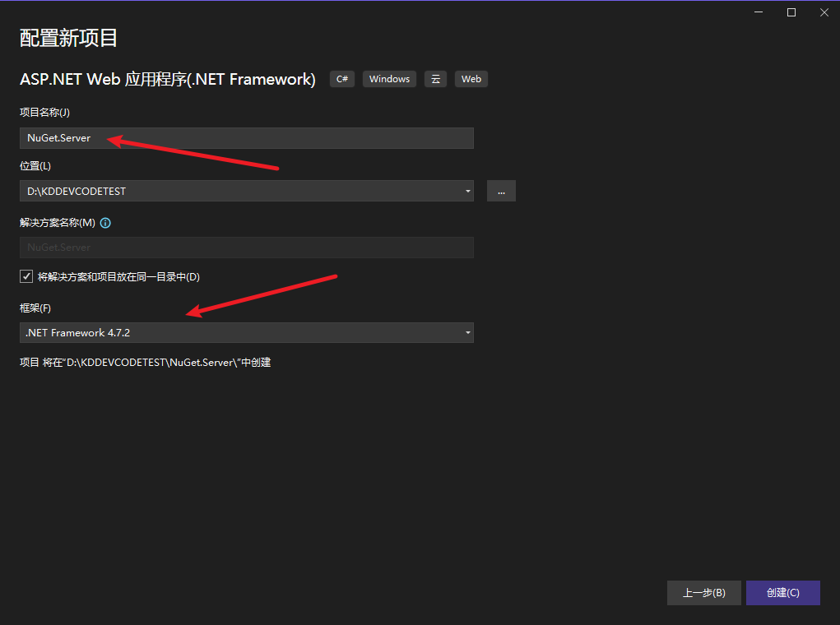The image size is (840, 625).
Task: Toggle same-directory solution and project checkbox
Action: 26,276
